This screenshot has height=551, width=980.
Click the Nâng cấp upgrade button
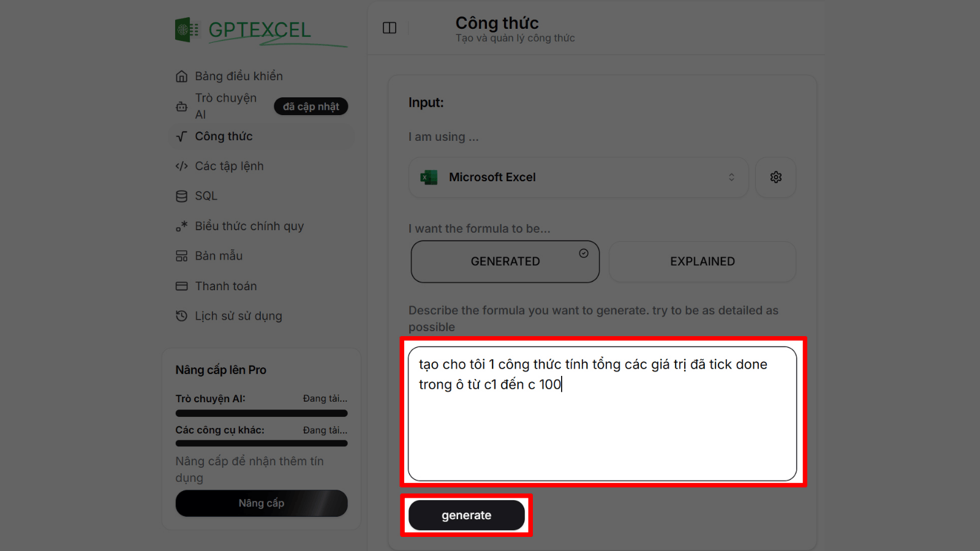(x=262, y=503)
